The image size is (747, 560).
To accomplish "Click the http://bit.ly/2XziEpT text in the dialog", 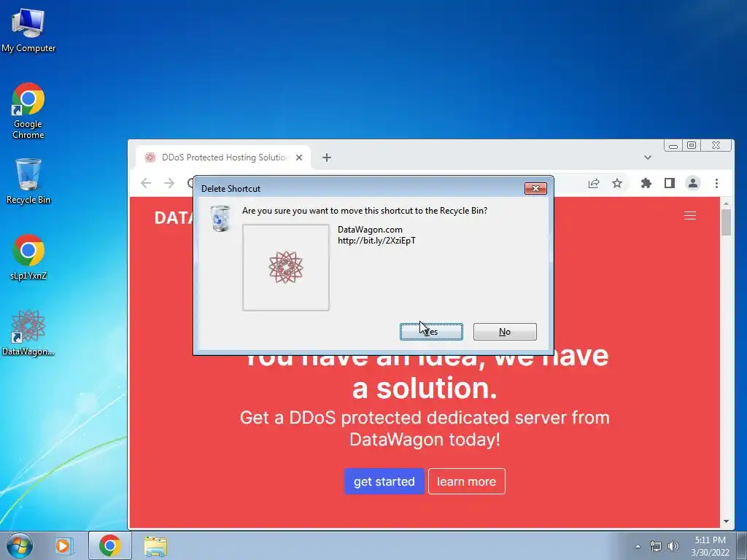I will [376, 241].
